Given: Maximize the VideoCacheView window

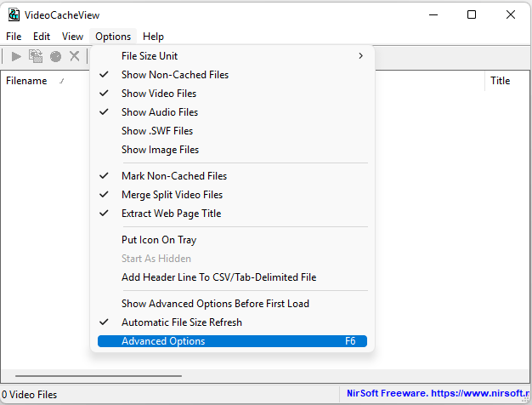Looking at the screenshot, I should pyautogui.click(x=472, y=14).
